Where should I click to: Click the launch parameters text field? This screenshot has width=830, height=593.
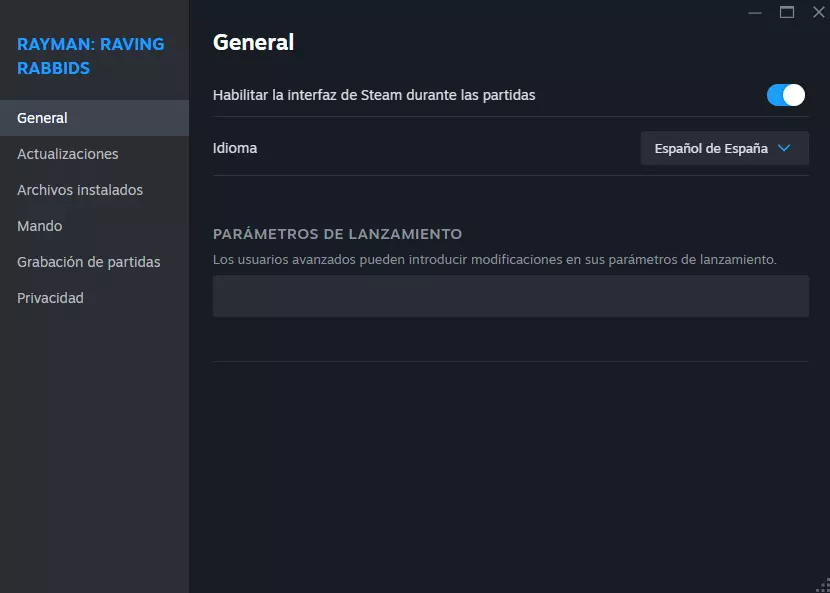coord(511,296)
